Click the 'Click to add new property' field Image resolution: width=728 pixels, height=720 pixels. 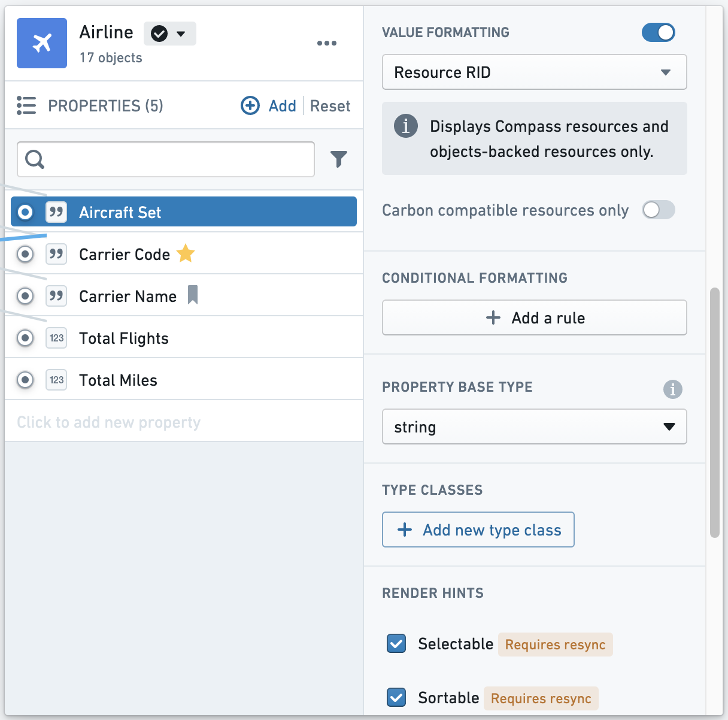[x=184, y=422]
